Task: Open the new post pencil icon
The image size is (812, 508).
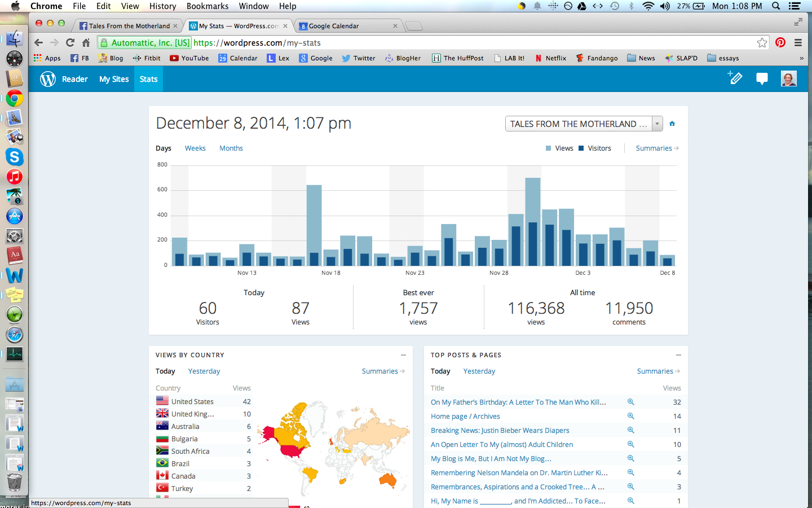Action: (735, 78)
